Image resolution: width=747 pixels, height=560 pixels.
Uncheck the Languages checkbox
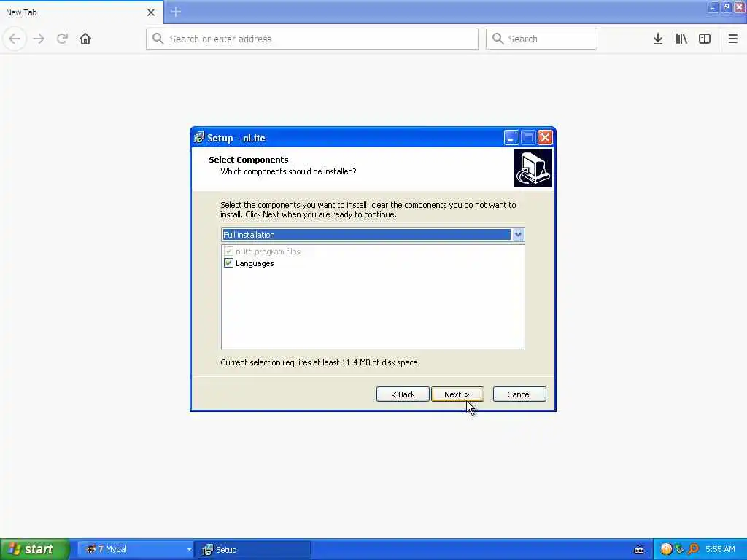click(228, 262)
